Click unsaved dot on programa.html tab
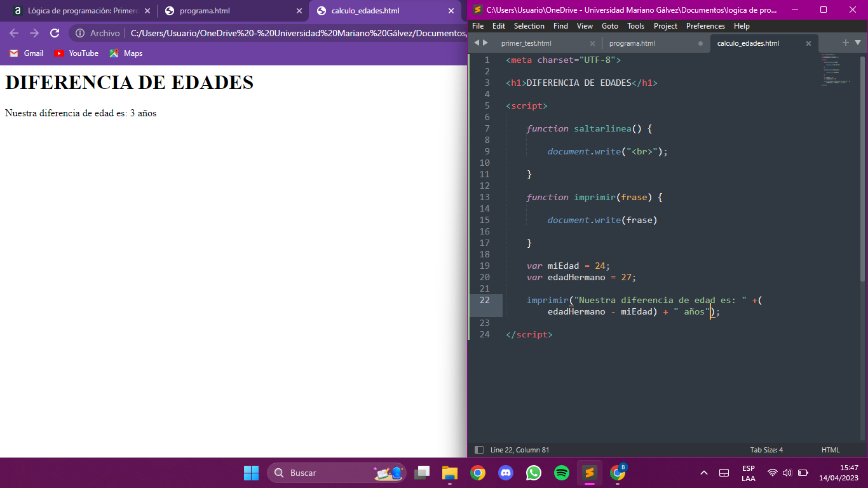This screenshot has width=868, height=488. (700, 43)
